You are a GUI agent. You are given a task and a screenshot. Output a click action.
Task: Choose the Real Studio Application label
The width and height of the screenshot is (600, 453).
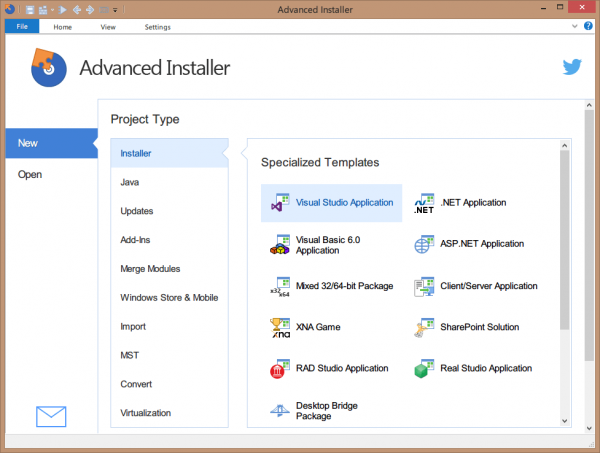coord(486,368)
